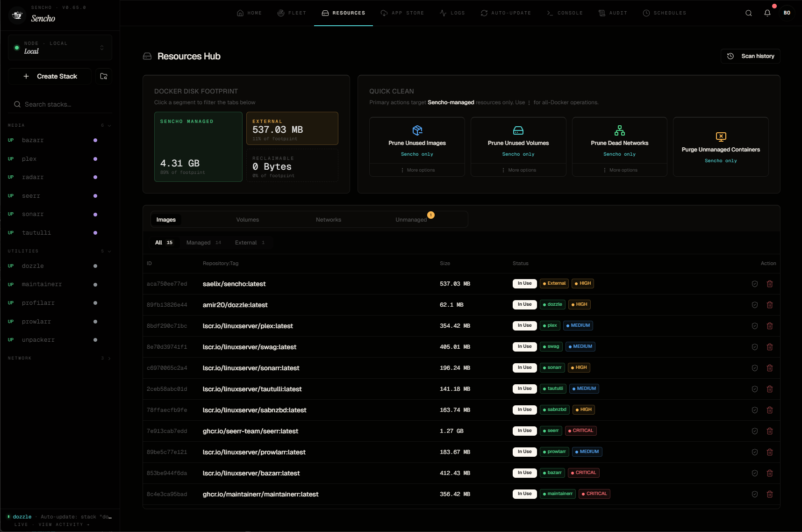This screenshot has height=532, width=802.
Task: Collapse the Media stack group
Action: (x=60, y=125)
